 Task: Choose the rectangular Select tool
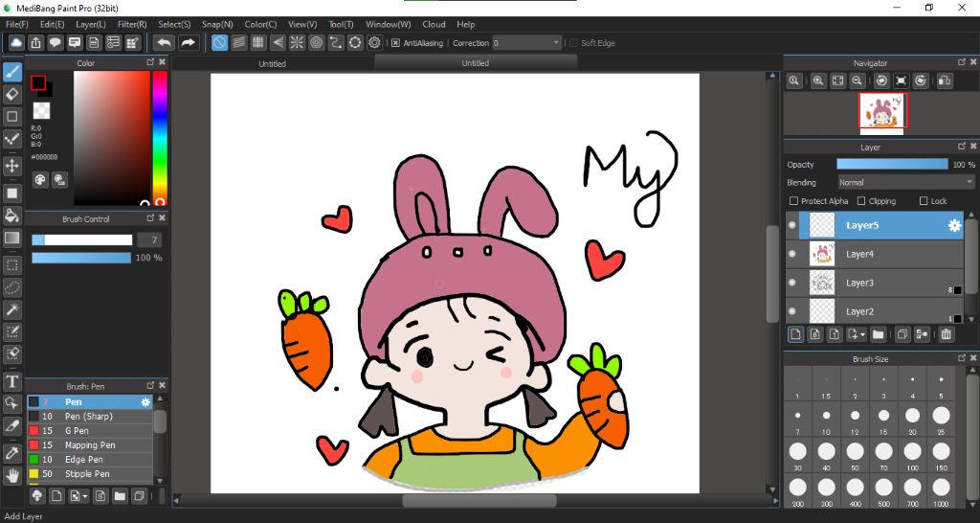pyautogui.click(x=11, y=265)
